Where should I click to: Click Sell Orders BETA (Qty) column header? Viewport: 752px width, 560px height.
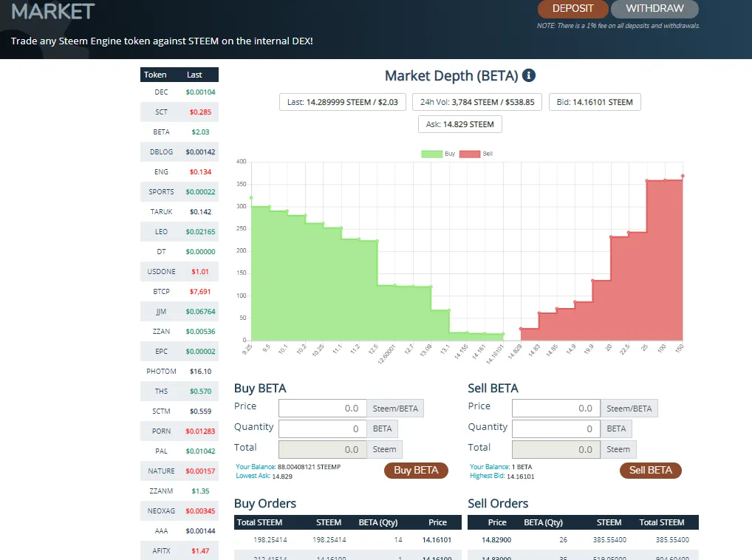543,522
